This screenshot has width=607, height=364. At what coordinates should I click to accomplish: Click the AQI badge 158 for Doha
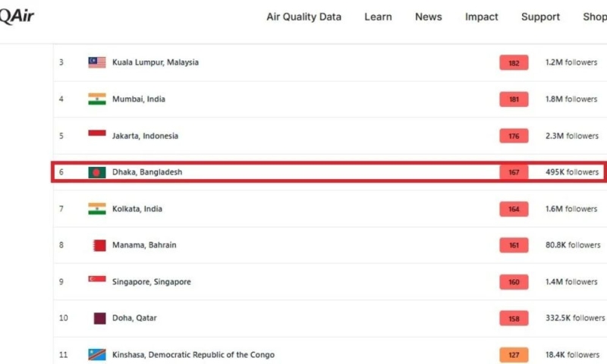coord(514,318)
